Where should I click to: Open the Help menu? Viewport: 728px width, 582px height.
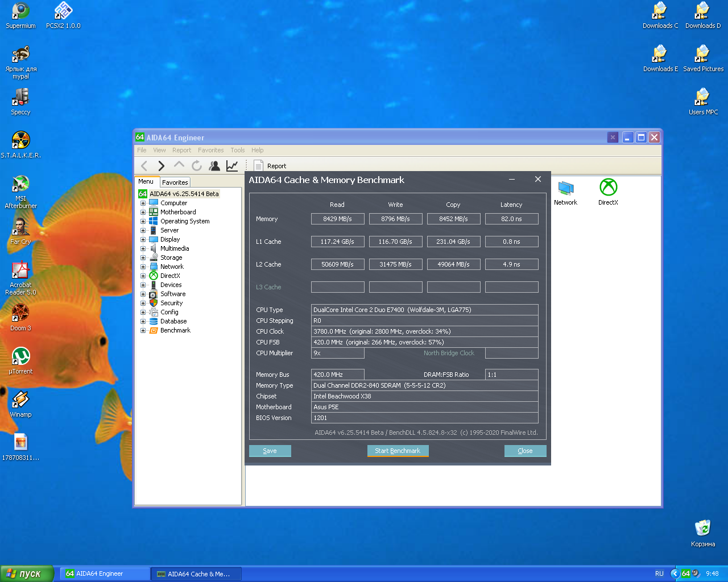[258, 150]
